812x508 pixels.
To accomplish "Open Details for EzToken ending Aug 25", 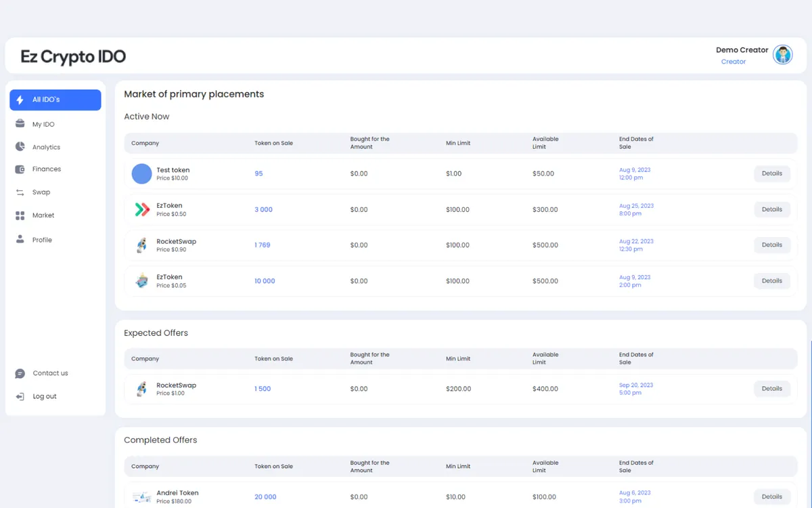I will [x=772, y=209].
